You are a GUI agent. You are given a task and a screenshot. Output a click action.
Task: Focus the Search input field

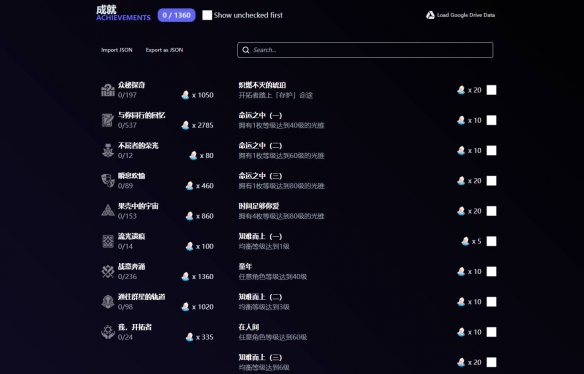click(x=365, y=50)
